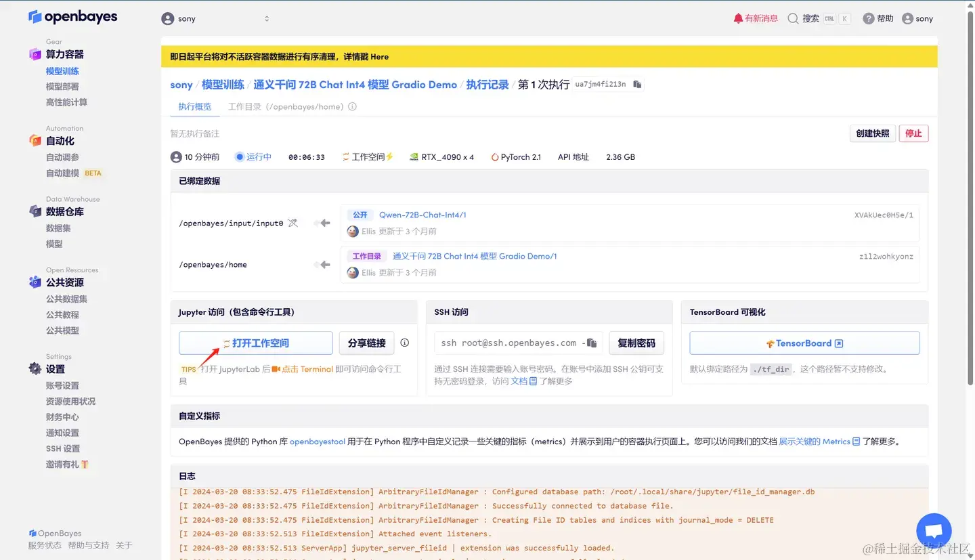Click the 工作空间 label in the status row
975x560 pixels.
click(368, 157)
